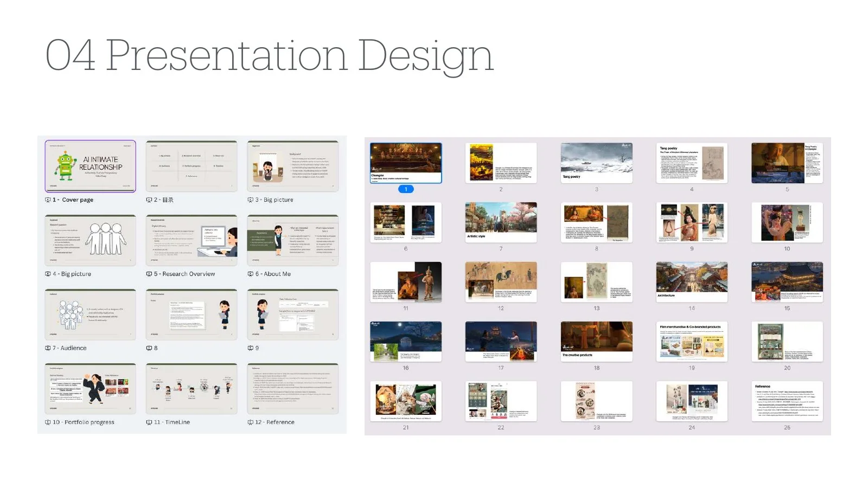Select the Audience slide thumbnail
This screenshot has width=868, height=488.
(91, 314)
